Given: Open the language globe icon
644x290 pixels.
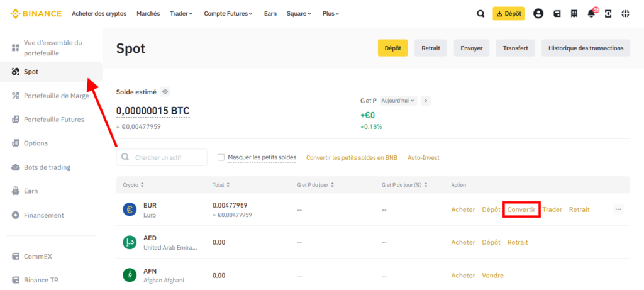Looking at the screenshot, I should (x=625, y=14).
